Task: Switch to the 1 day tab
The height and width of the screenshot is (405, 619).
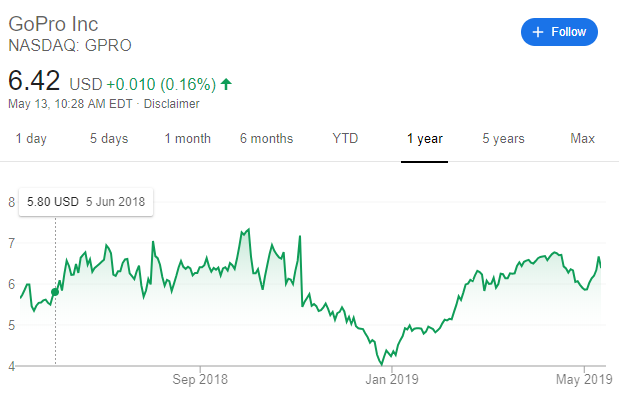Action: click(x=31, y=139)
